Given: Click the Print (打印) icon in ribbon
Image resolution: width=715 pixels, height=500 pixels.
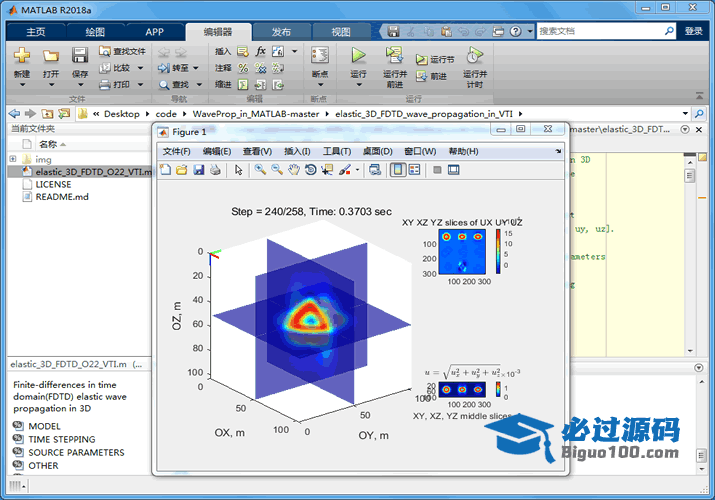Looking at the screenshot, I should tap(105, 85).
